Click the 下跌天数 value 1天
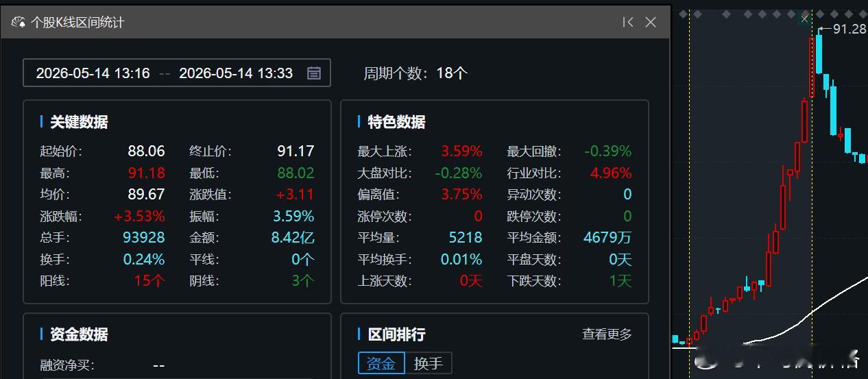868x379 pixels. (620, 281)
